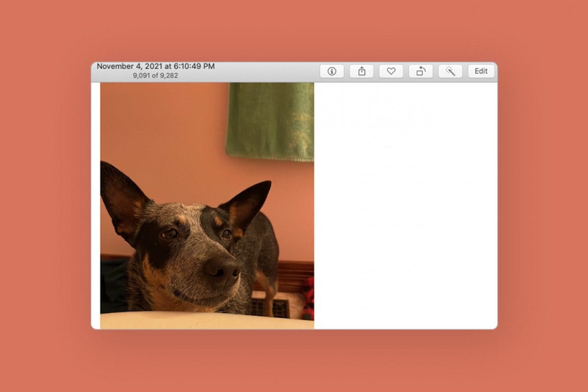Apply automatic enhancement to the image
Screen dimensions: 588x392
450,71
